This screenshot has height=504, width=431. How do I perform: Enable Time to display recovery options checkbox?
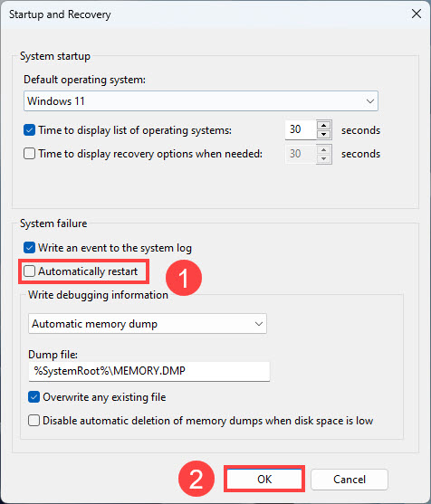pyautogui.click(x=29, y=154)
